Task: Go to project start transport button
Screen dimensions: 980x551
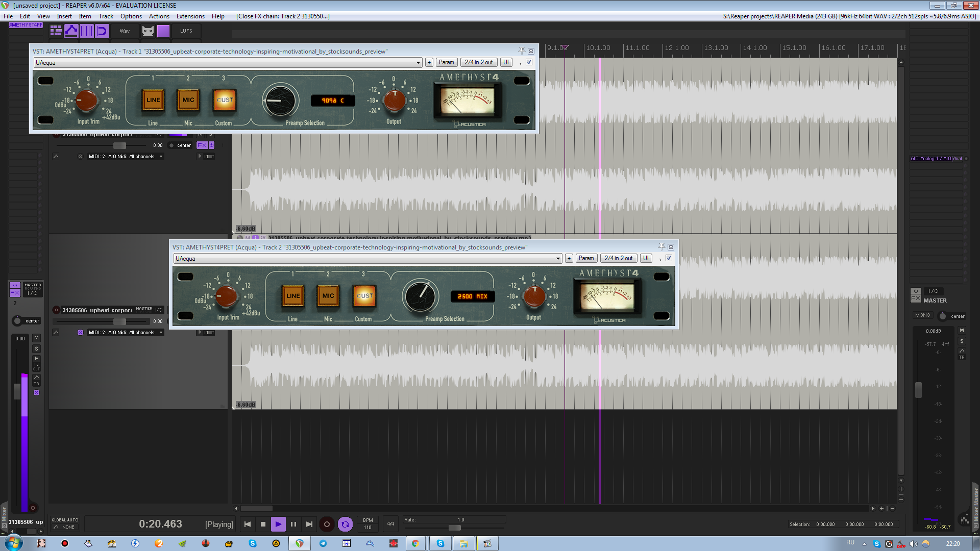Action: (x=248, y=524)
